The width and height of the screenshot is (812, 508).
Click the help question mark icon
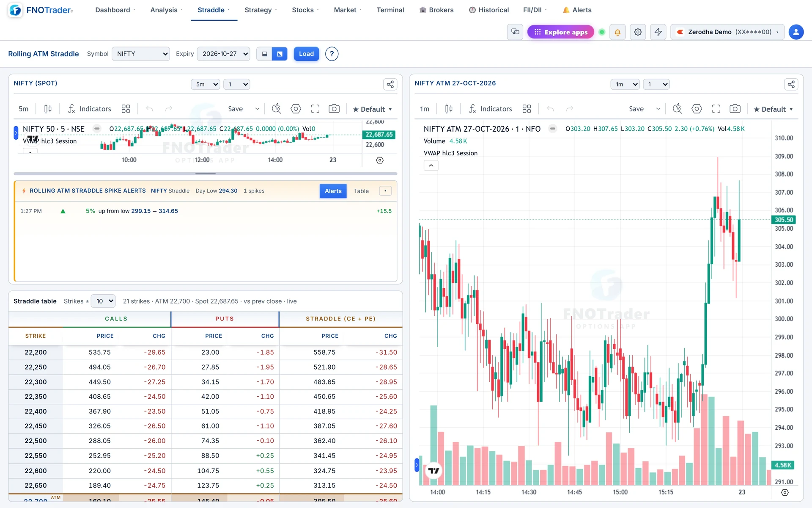(x=332, y=54)
